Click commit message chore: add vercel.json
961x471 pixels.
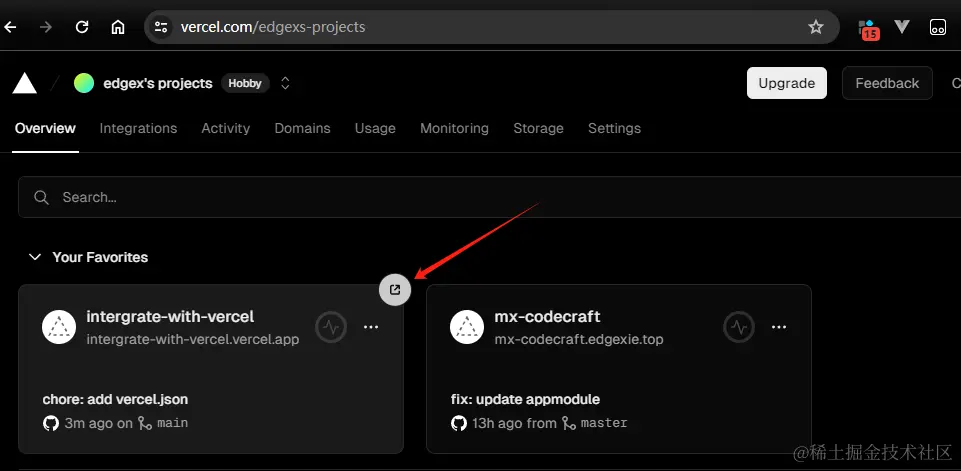click(115, 400)
